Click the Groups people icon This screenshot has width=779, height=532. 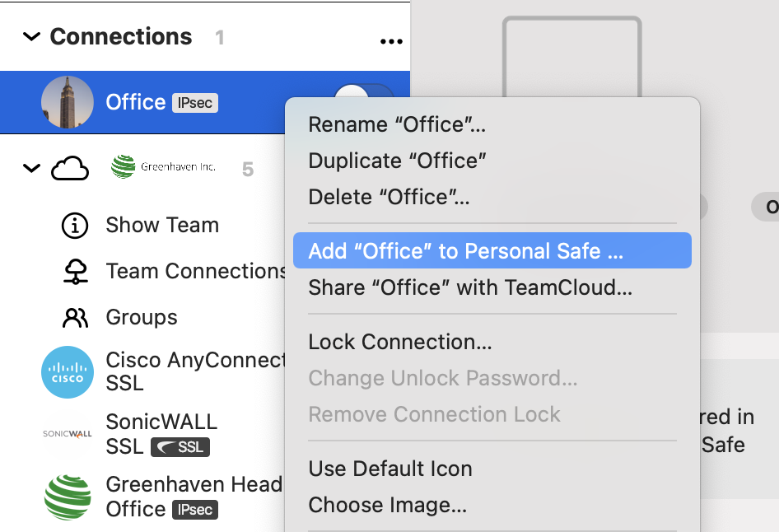(x=75, y=318)
